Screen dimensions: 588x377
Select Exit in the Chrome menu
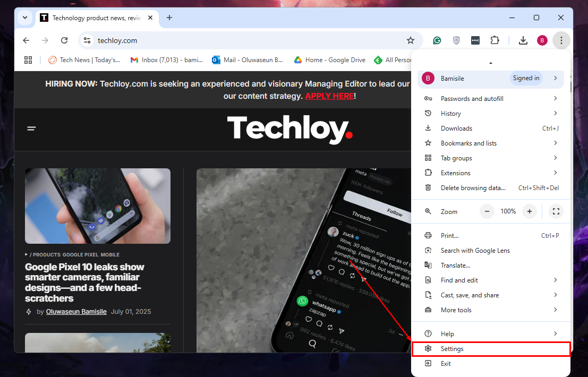coord(490,364)
